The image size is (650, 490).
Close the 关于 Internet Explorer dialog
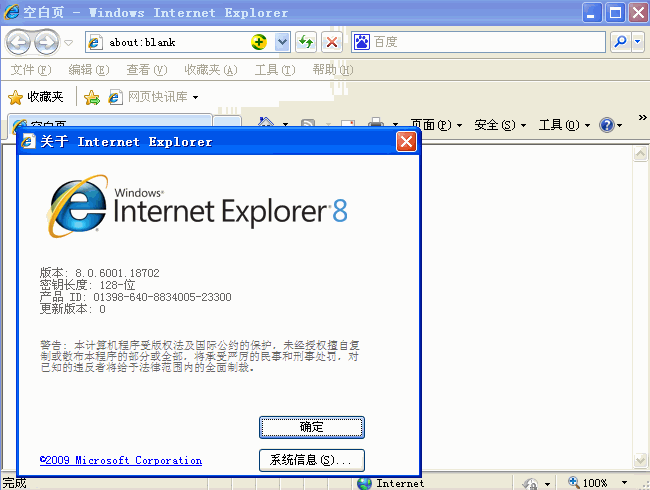[406, 142]
